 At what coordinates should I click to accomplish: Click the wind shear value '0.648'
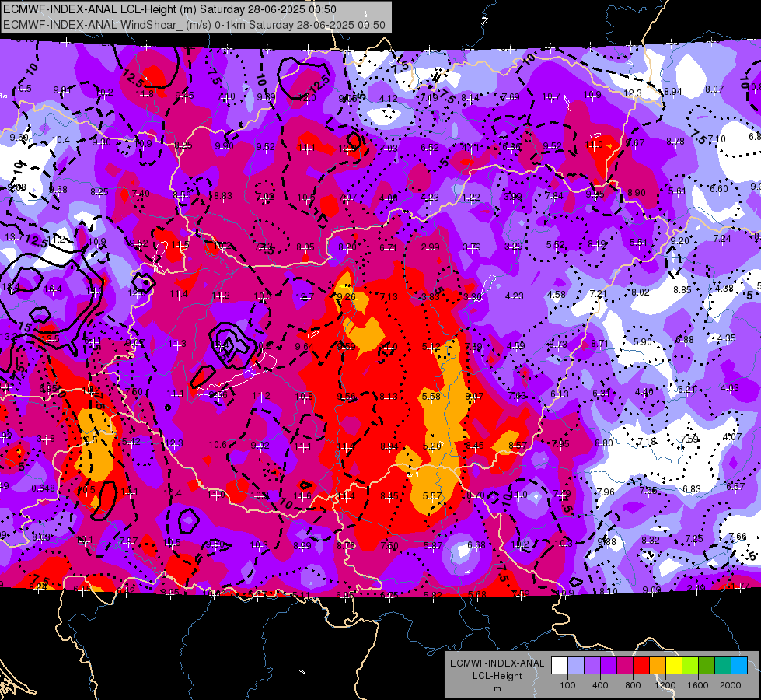coord(44,488)
